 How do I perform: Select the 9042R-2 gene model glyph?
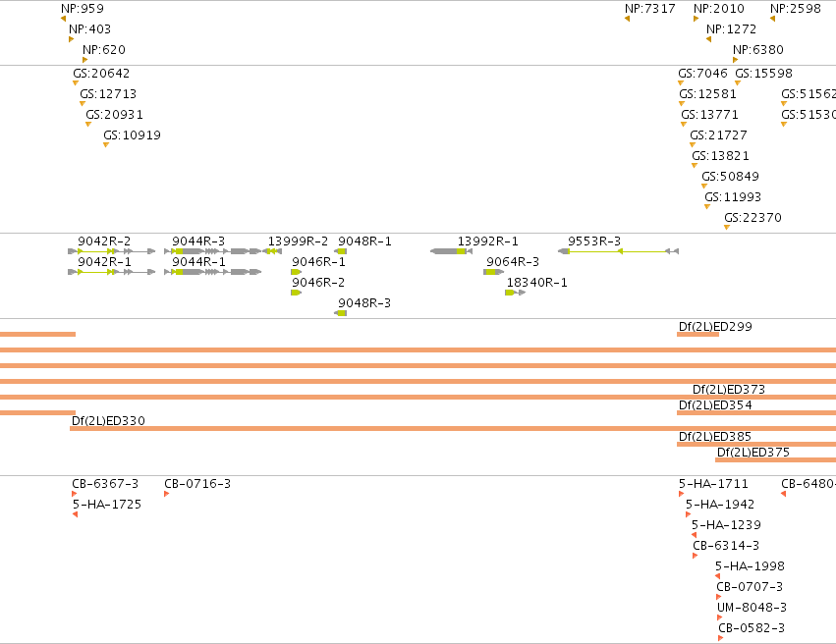coord(111,251)
